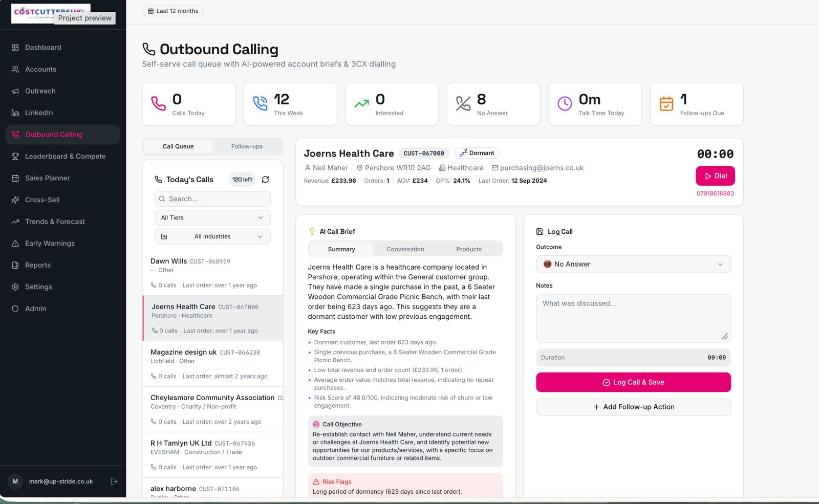The height and width of the screenshot is (504, 819).
Task: Click the Search calls input field
Action: coord(212,199)
